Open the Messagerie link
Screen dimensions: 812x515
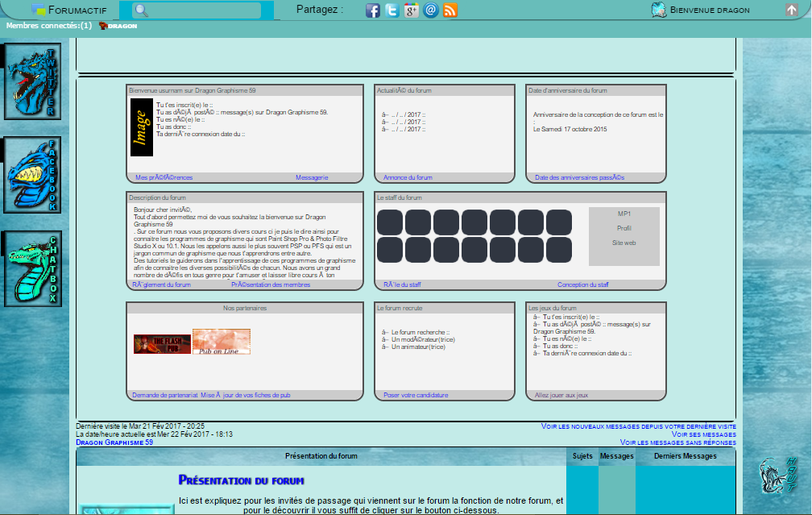[x=312, y=177]
